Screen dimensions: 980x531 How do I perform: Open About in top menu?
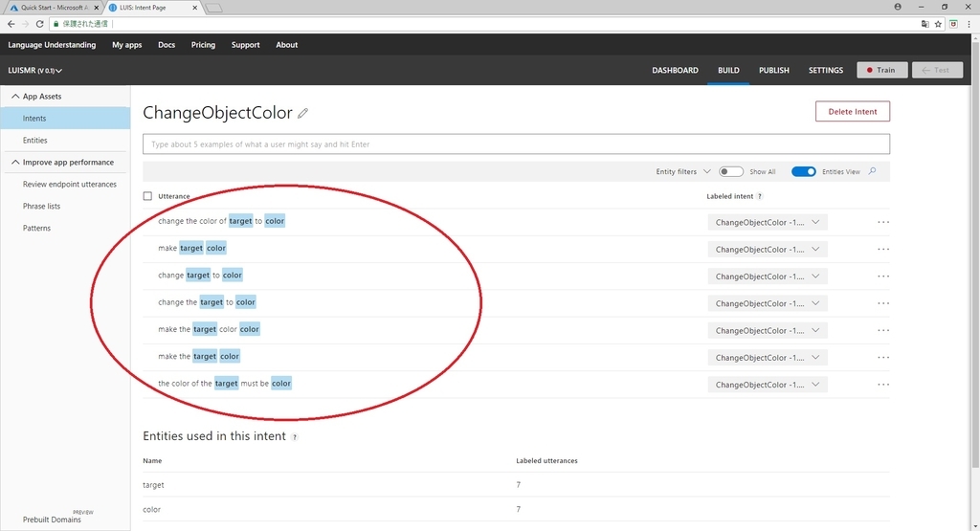pyautogui.click(x=287, y=45)
